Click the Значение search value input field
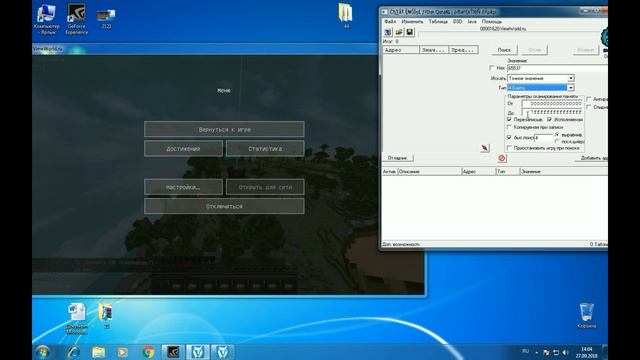Screen dimensions: 640x360 pyautogui.click(x=557, y=68)
